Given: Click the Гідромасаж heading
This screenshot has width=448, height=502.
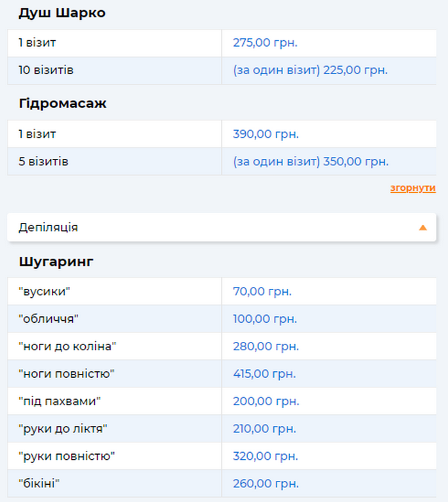Looking at the screenshot, I should (x=63, y=104).
